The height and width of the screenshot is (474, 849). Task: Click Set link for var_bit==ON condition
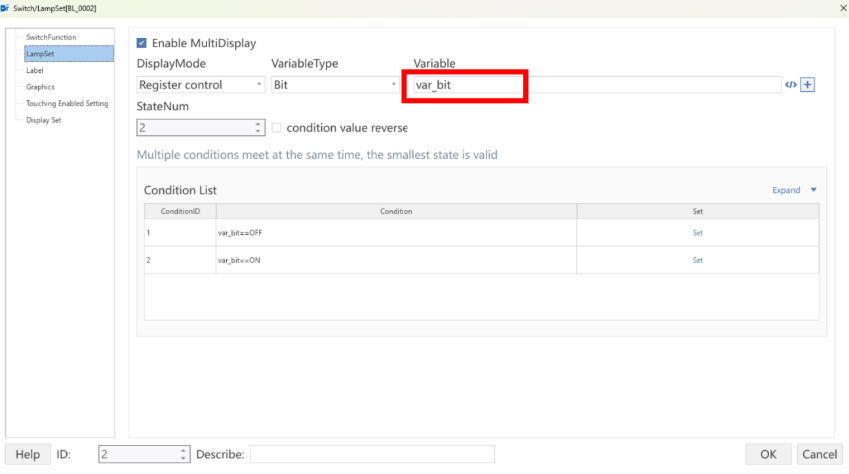(697, 261)
